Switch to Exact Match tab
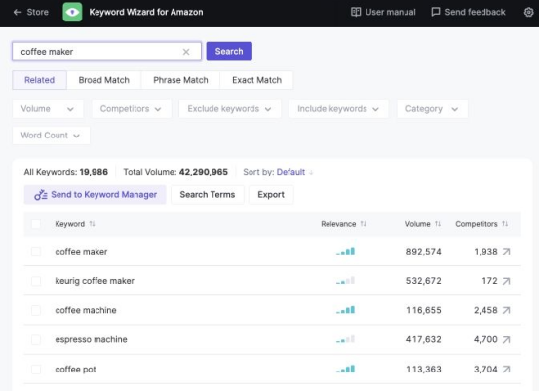The width and height of the screenshot is (540, 392). pos(256,80)
